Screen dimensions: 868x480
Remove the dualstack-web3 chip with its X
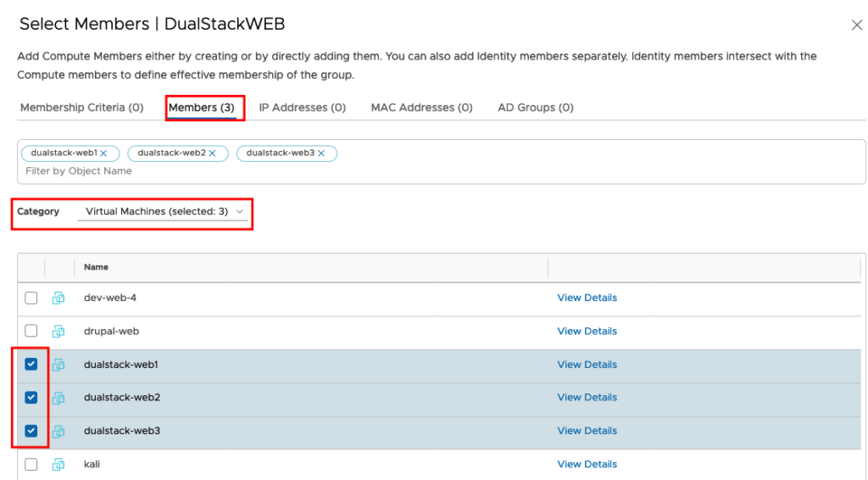pyautogui.click(x=321, y=153)
